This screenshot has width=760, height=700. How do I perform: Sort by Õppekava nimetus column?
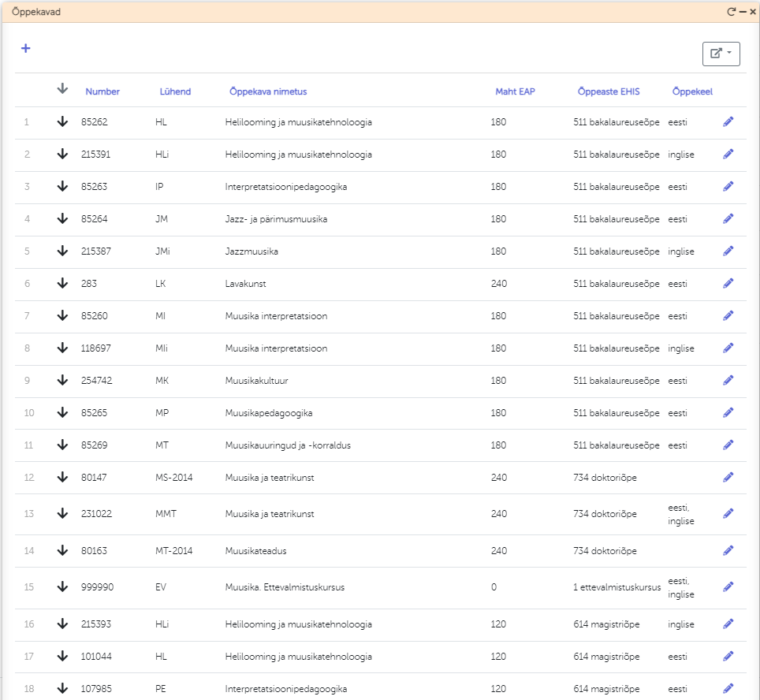pyautogui.click(x=267, y=91)
